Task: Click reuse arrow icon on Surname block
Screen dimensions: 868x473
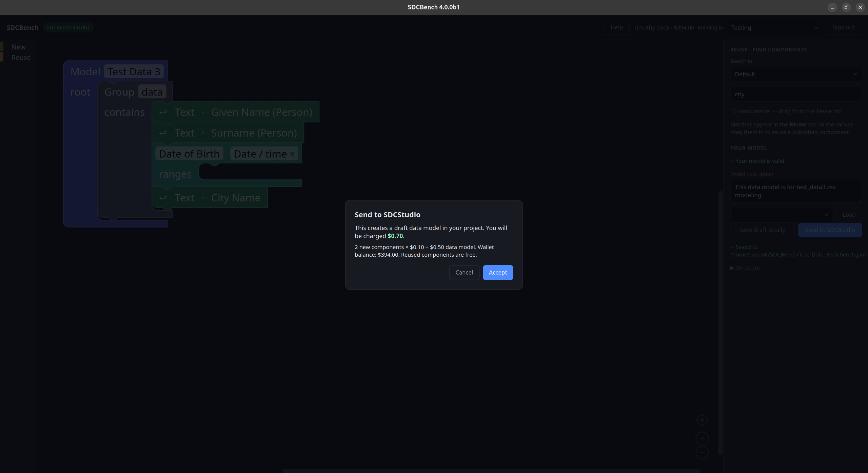Action: 163,133
